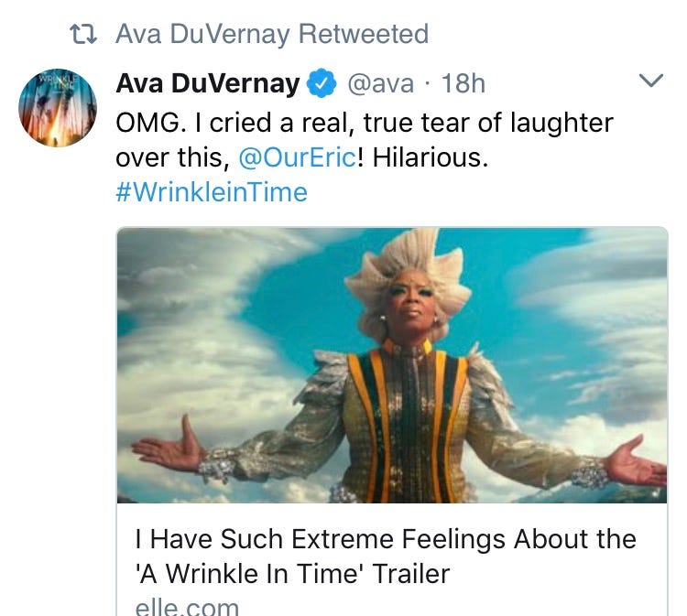687x616 pixels.
Task: Click the blue verified badge
Action: (x=318, y=84)
